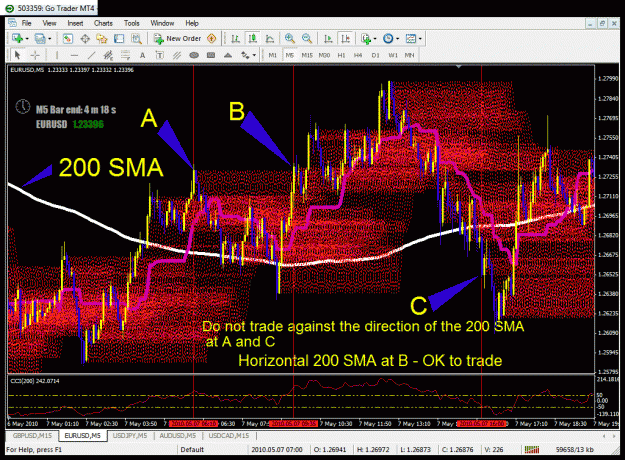
Task: Select the Cursor arrow tool
Action: 17,55
